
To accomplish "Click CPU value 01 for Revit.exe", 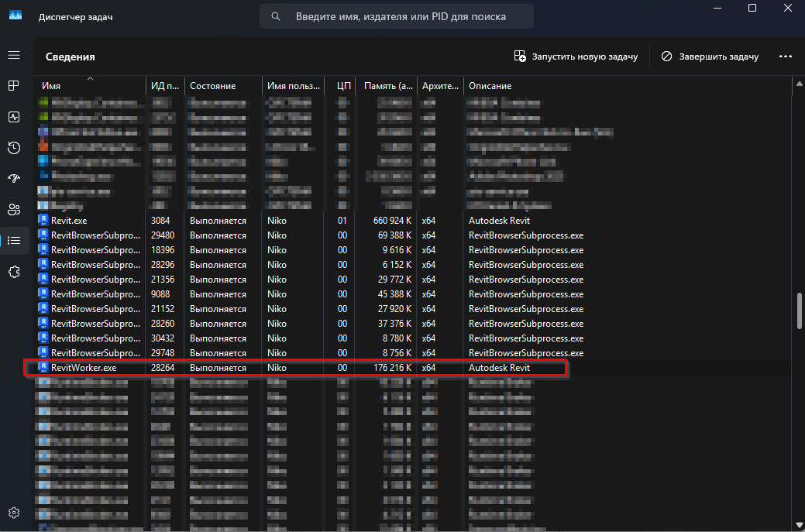I will pos(342,221).
